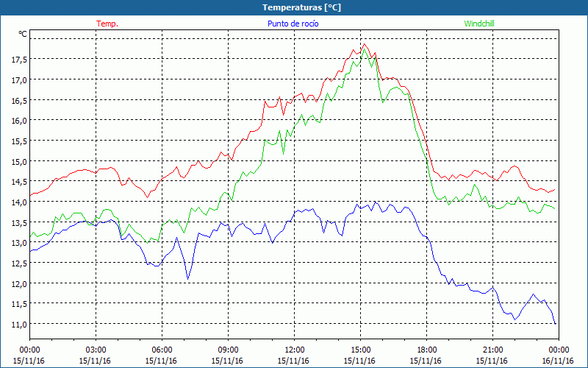
Task: Click the 03:00 time axis label
Action: click(x=96, y=350)
